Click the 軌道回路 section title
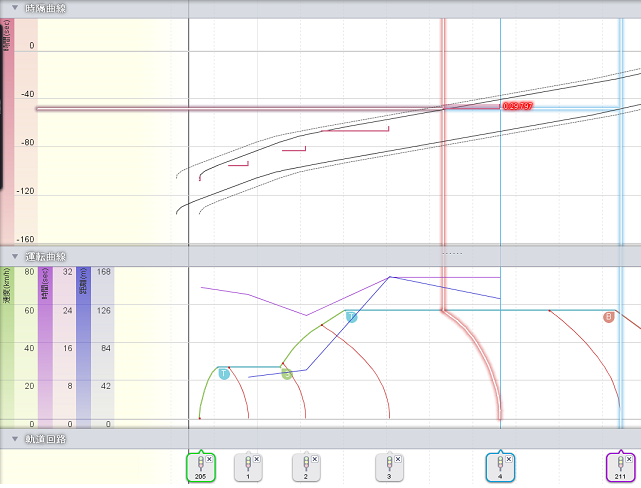Screen dimensions: 641x488 click(x=45, y=439)
